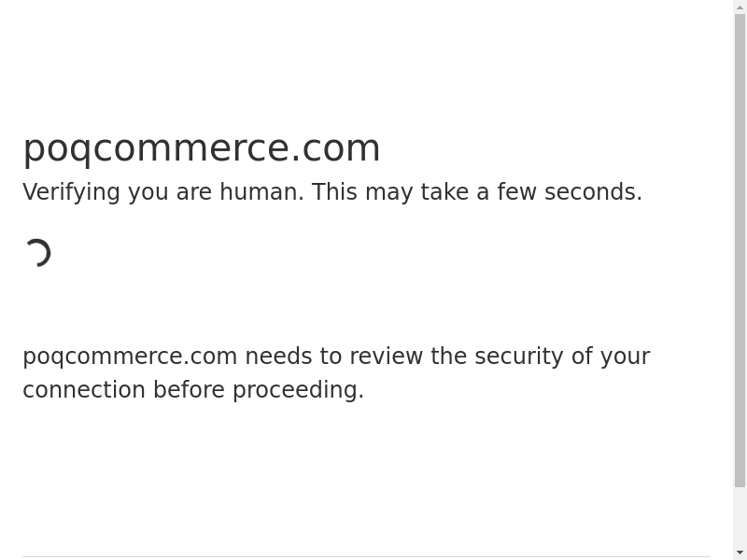Select the word "connection" in the paragraph

tap(84, 390)
